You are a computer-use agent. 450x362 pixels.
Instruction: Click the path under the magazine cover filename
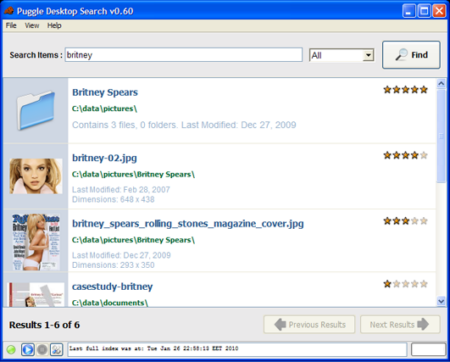tap(133, 240)
